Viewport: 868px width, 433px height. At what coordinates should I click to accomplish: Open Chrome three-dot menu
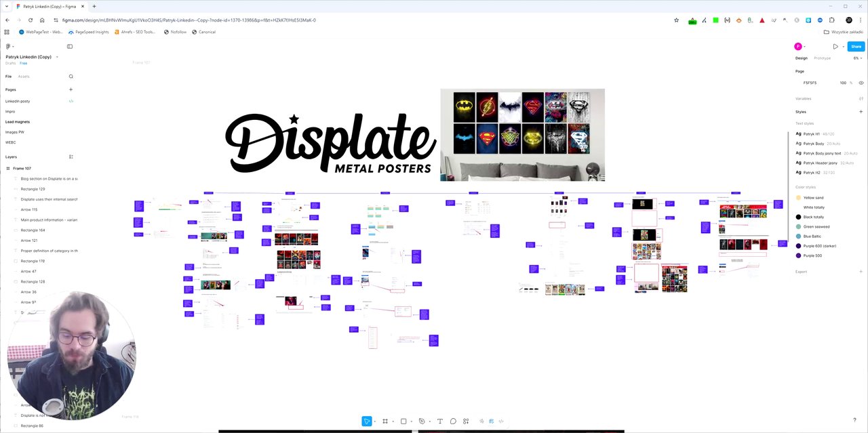[x=861, y=20]
